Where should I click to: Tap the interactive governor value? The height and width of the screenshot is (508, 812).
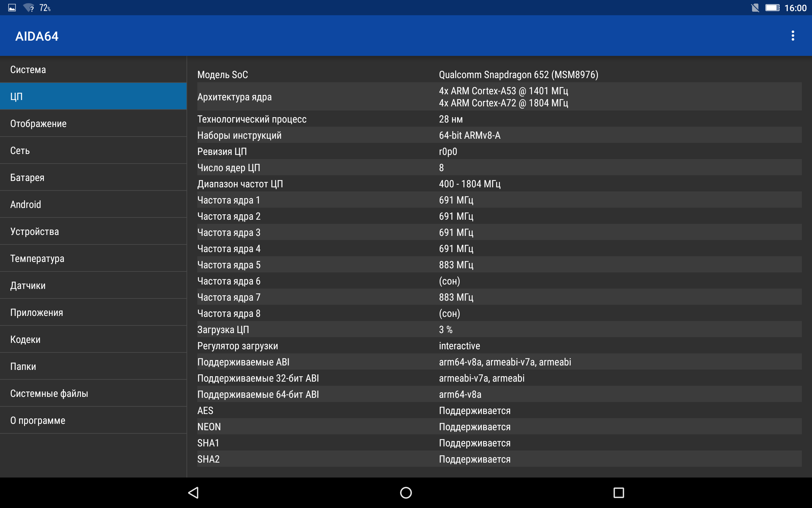[459, 346]
